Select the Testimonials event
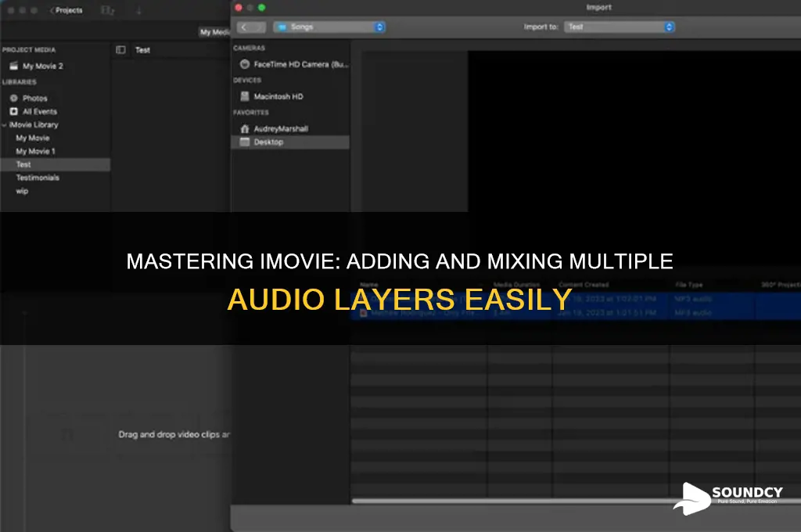The height and width of the screenshot is (532, 801). (38, 178)
